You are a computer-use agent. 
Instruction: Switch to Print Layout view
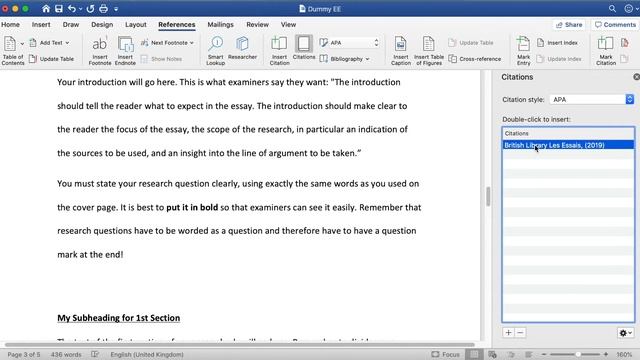pos(474,354)
